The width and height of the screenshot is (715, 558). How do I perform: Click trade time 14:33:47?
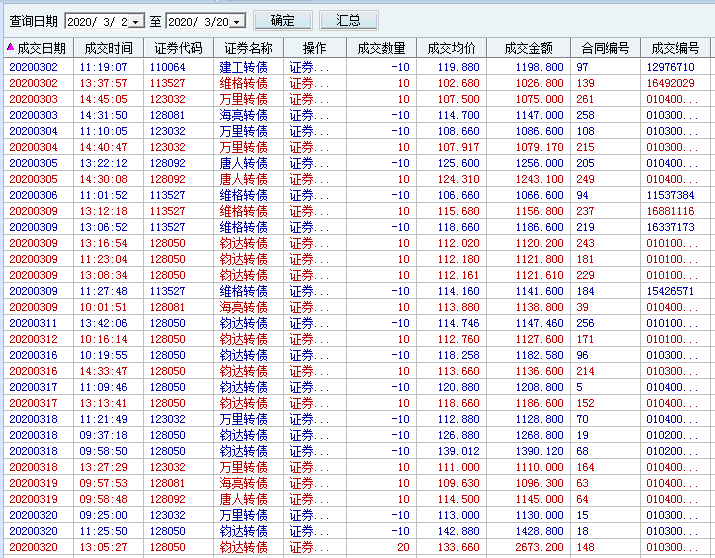click(103, 371)
